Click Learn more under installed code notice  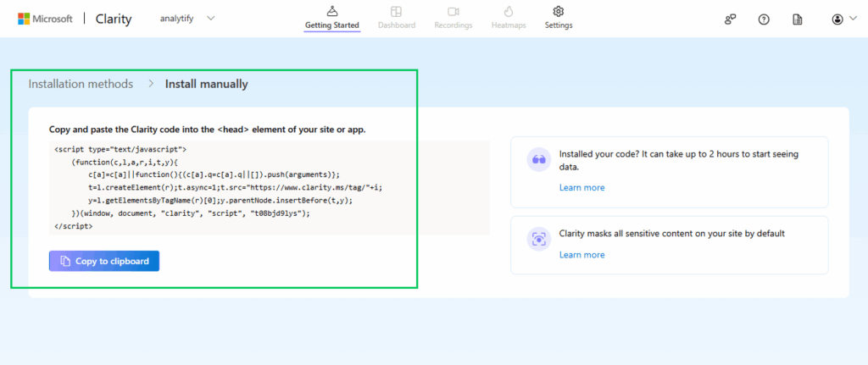click(x=581, y=187)
